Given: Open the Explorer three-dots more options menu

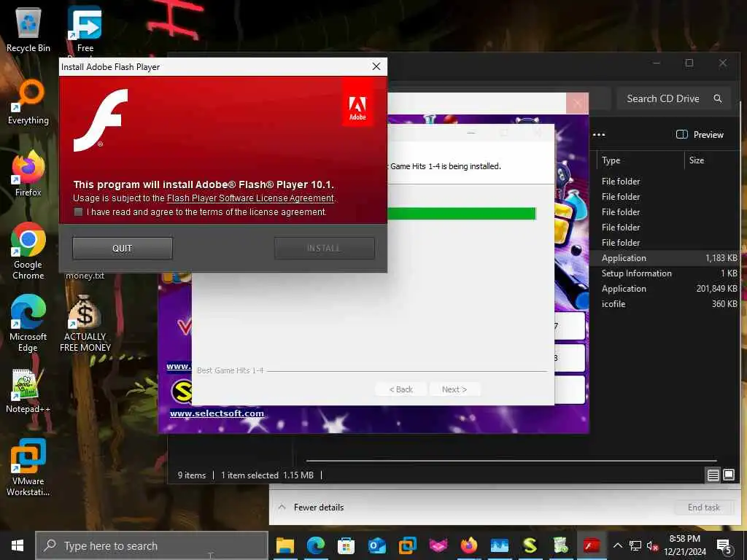Looking at the screenshot, I should [599, 135].
